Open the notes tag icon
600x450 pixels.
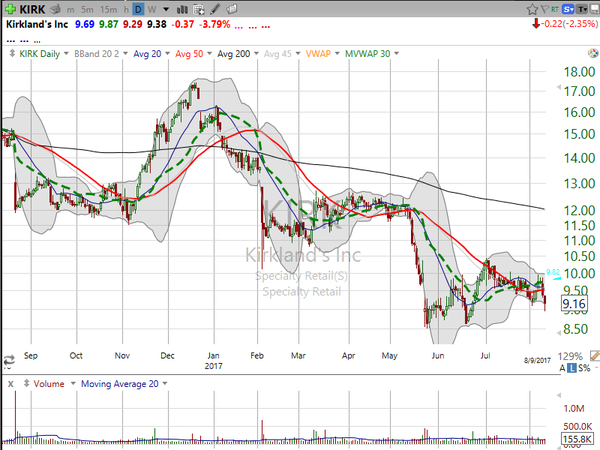[232, 9]
